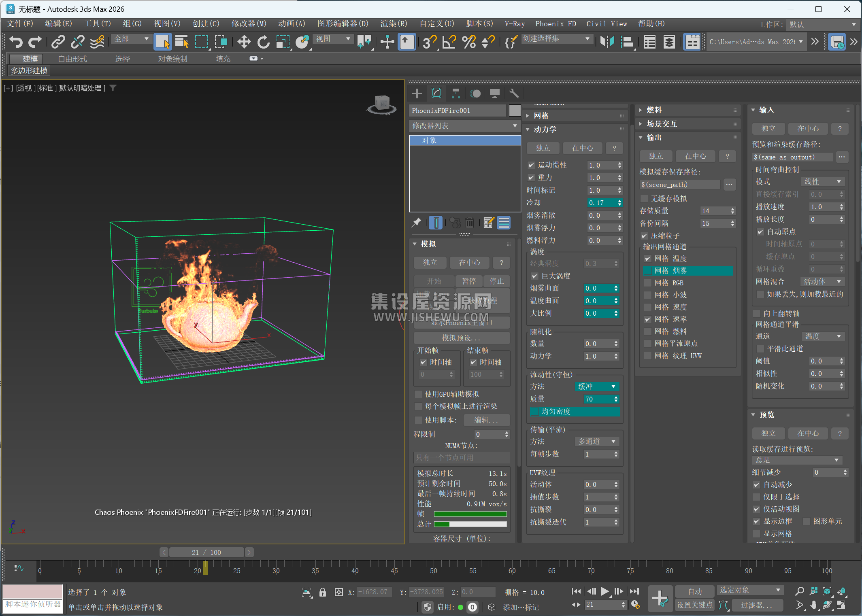This screenshot has height=616, width=862.
Task: Toggle the Angle Snap tool
Action: [449, 42]
